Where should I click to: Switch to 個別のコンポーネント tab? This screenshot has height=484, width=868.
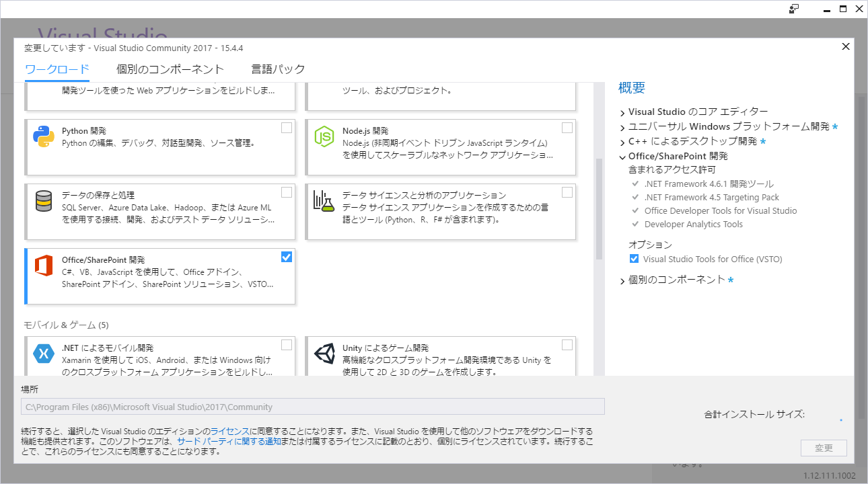pyautogui.click(x=170, y=69)
